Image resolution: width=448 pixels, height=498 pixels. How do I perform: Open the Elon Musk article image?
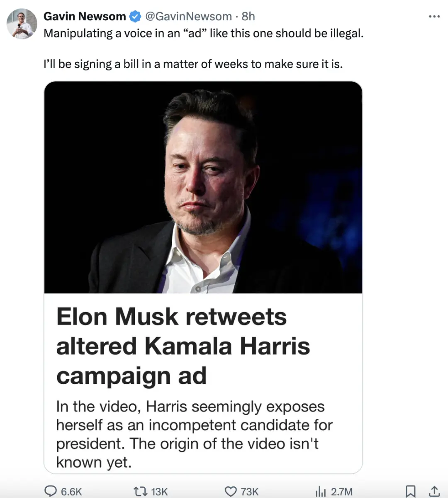(x=203, y=187)
